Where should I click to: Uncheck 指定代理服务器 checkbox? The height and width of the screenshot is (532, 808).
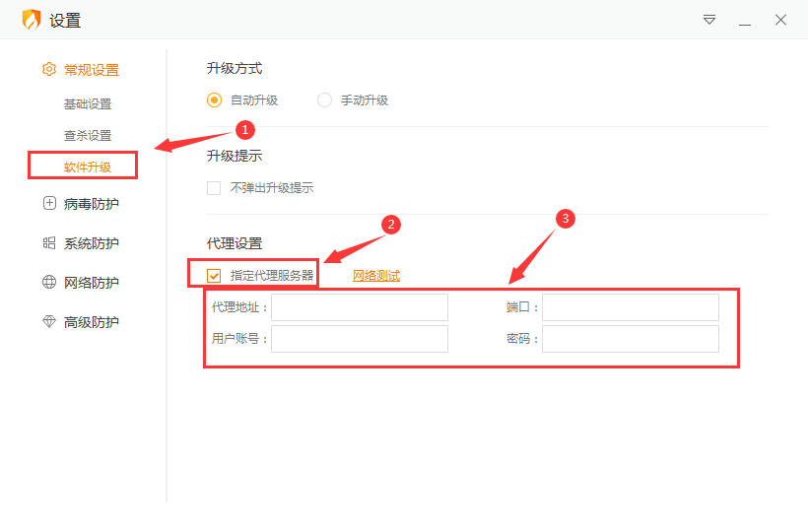(x=214, y=276)
